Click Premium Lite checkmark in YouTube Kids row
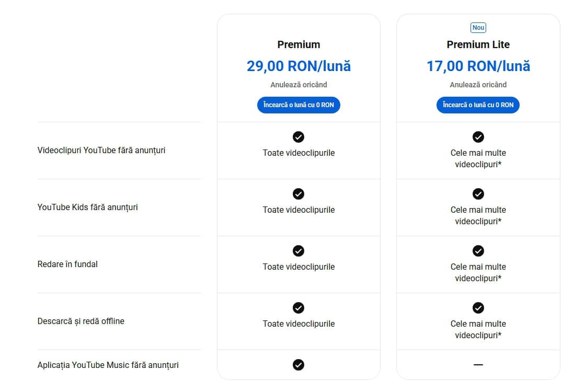 pyautogui.click(x=478, y=194)
